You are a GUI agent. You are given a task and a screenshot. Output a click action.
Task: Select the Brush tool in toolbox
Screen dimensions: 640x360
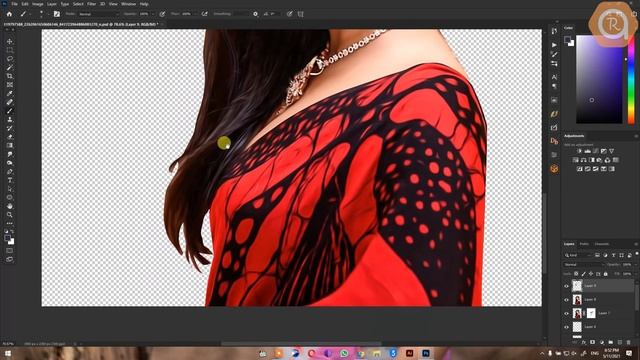click(x=9, y=111)
